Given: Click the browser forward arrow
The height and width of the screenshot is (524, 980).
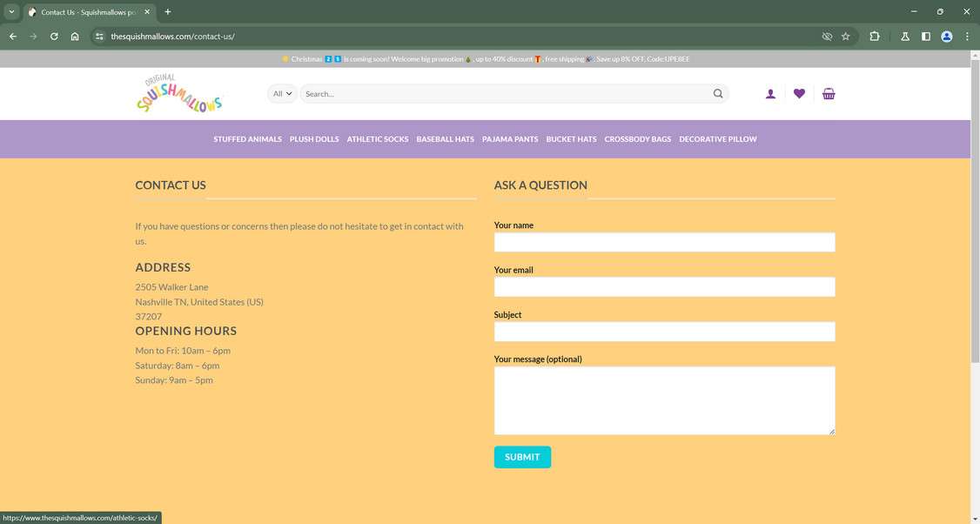Looking at the screenshot, I should coord(33,37).
